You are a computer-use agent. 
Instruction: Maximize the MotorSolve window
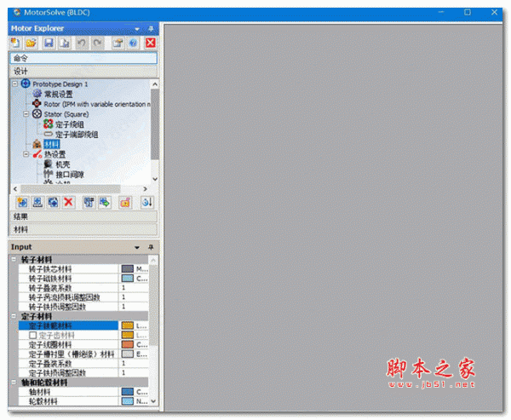[468, 13]
